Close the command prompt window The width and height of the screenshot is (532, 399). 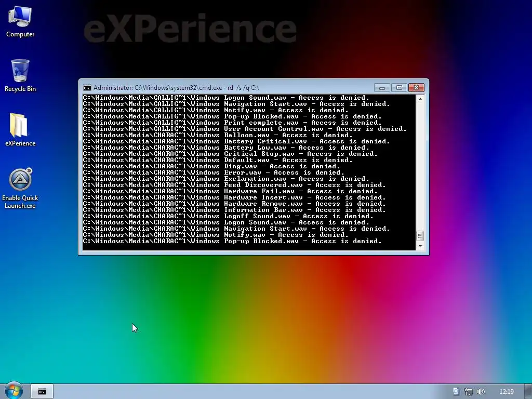416,88
